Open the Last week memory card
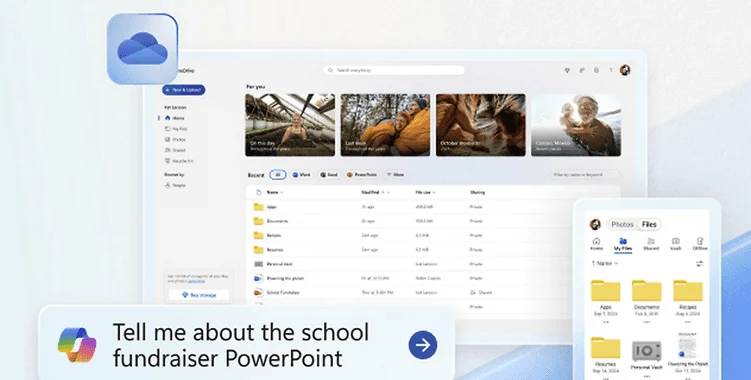The width and height of the screenshot is (751, 380). 385,125
